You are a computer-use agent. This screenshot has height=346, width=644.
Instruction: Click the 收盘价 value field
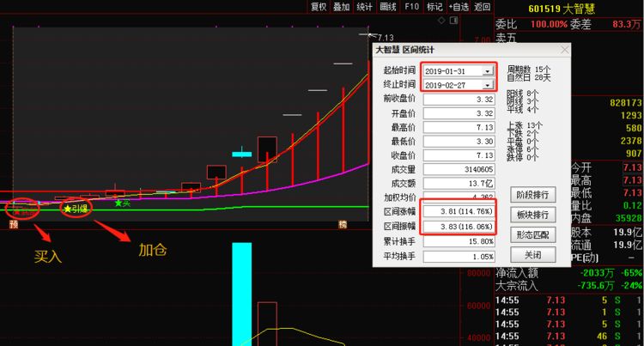(459, 155)
